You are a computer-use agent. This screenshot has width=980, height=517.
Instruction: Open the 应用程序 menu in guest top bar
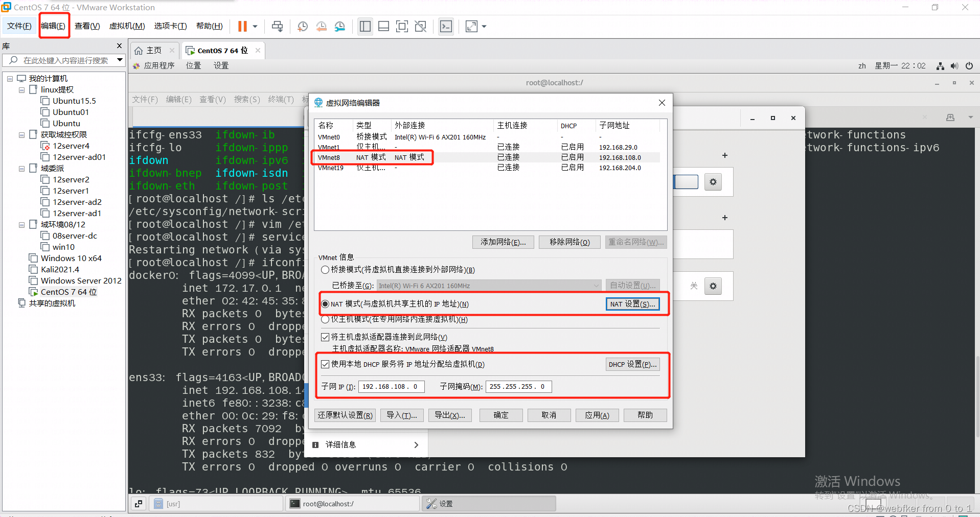click(x=159, y=66)
